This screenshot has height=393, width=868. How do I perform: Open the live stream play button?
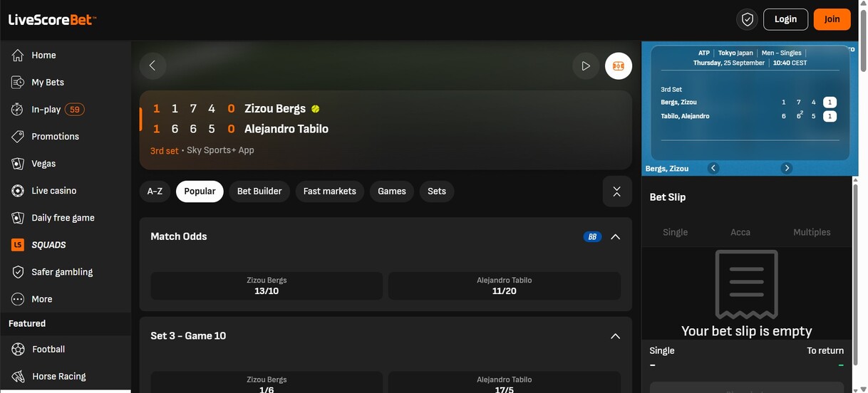click(x=586, y=65)
